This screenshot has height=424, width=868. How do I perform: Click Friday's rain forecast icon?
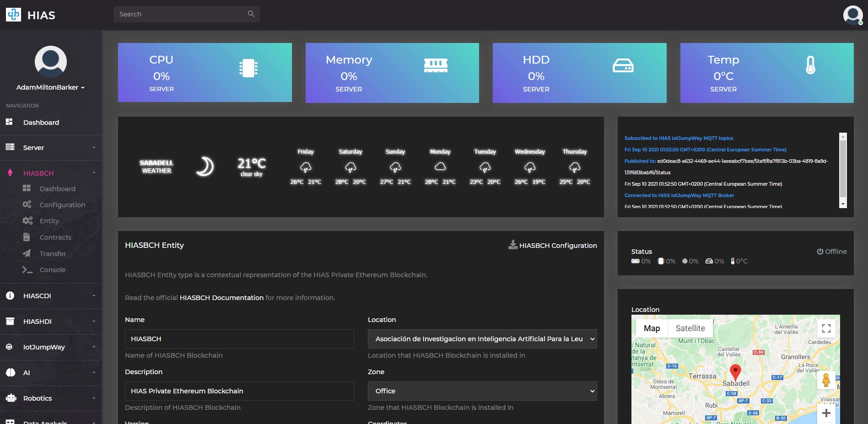coord(306,167)
